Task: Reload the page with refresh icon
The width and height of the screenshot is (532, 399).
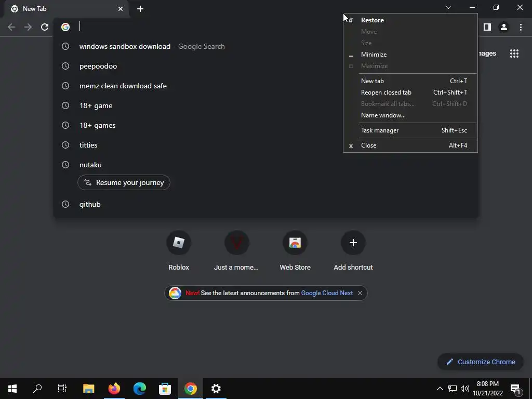Action: pyautogui.click(x=45, y=27)
